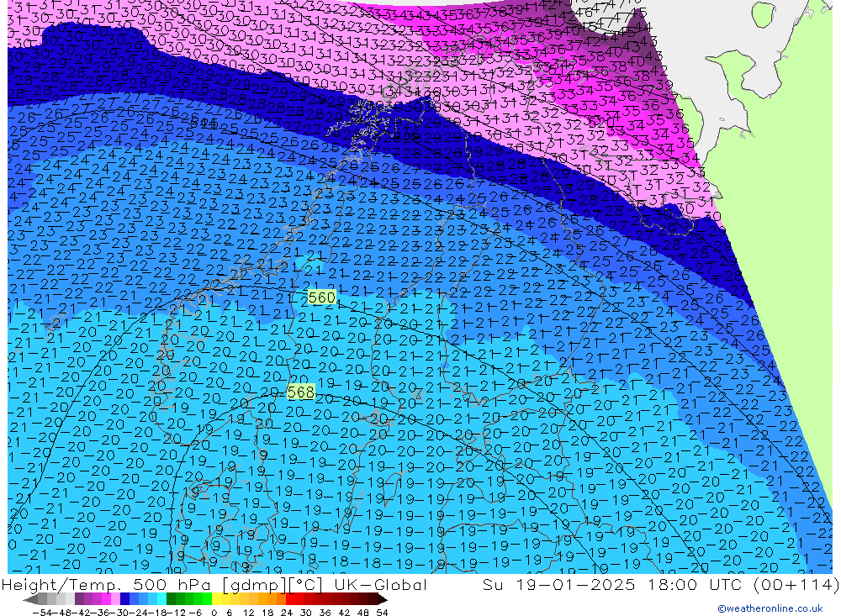This screenshot has height=616, width=841.
Task: Pick the bright red swatch at the 24 mark
Action: click(x=290, y=599)
